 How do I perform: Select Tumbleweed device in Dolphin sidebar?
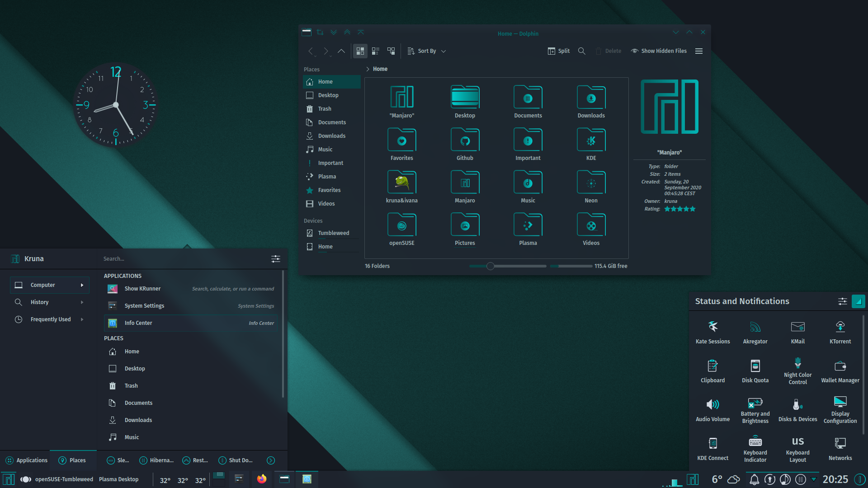(331, 233)
